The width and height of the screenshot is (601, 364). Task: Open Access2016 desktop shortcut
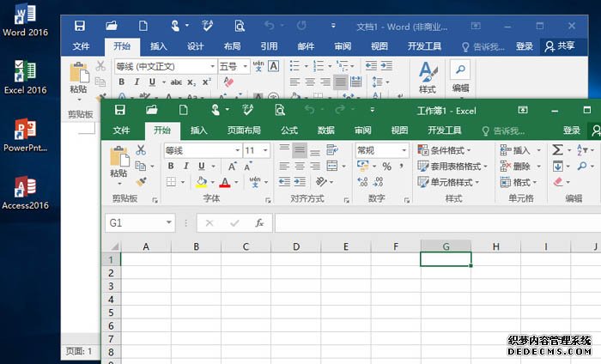coord(25,192)
